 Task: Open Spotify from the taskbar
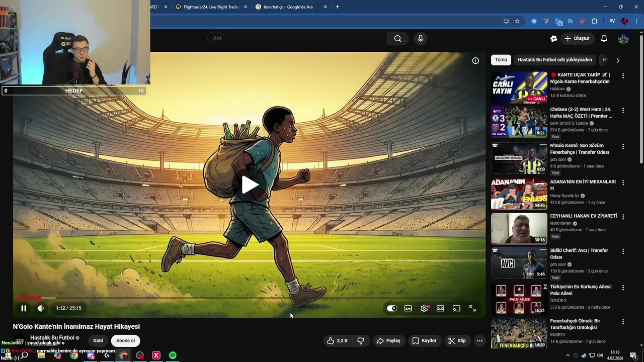[x=173, y=355]
